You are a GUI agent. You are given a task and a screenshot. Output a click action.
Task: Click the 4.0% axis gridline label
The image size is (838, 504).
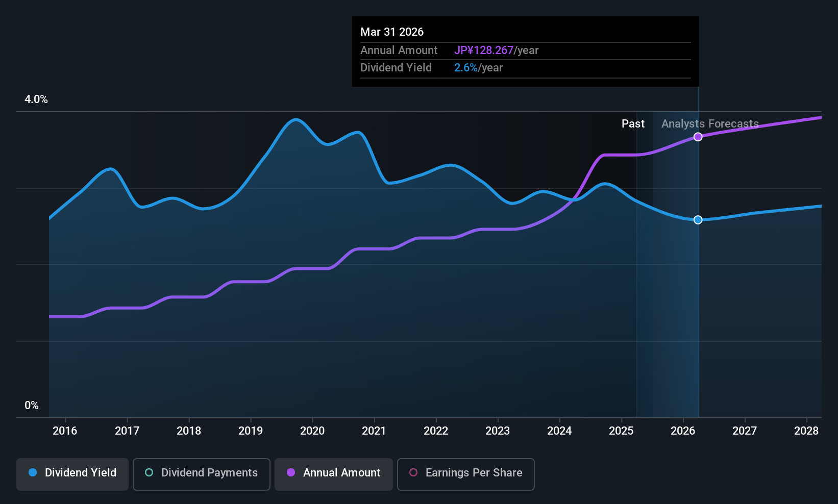tap(36, 99)
